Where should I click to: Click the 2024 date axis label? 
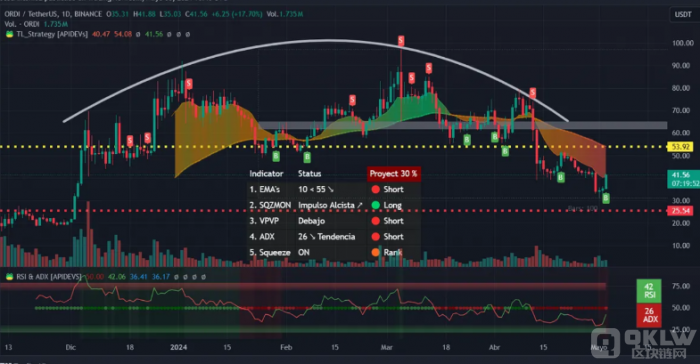179,347
